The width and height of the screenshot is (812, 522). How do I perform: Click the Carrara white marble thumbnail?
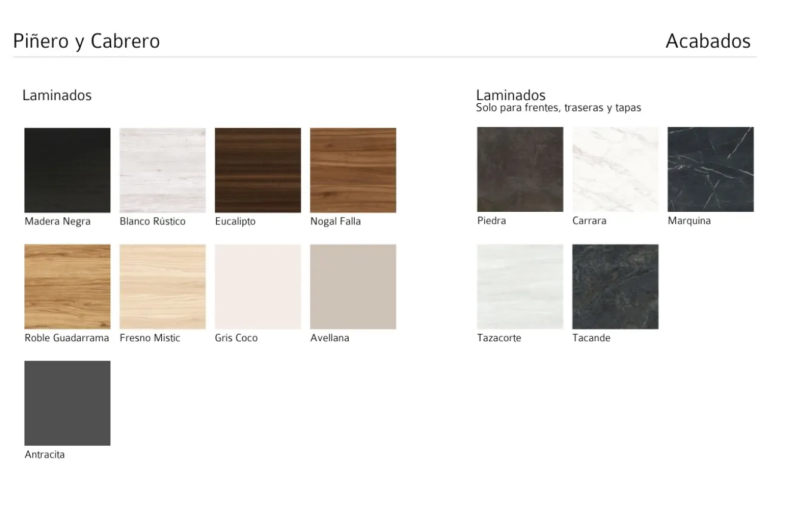[x=615, y=169]
